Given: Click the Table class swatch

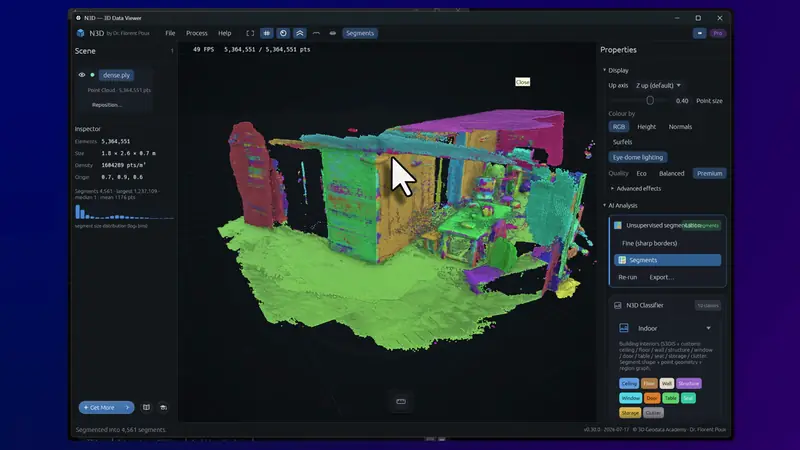Looking at the screenshot, I should (x=670, y=398).
